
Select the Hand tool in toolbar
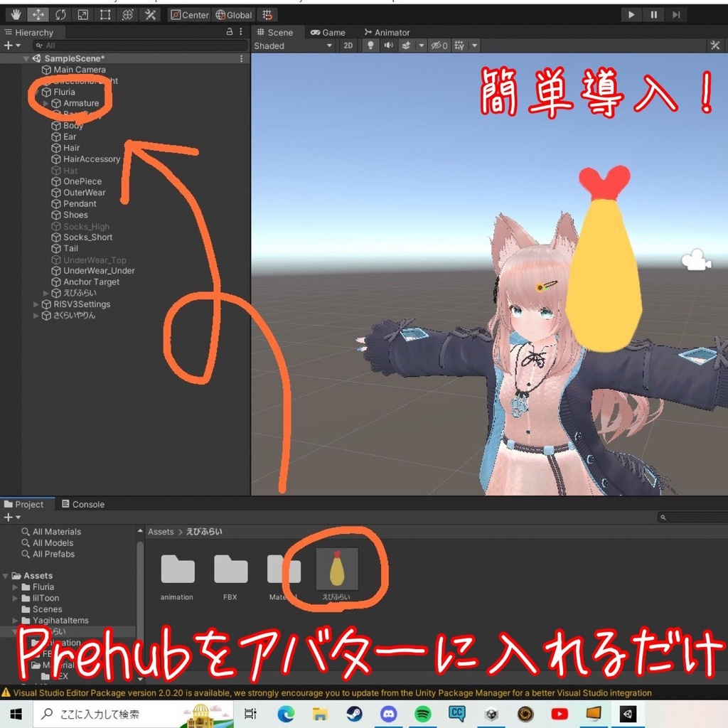coord(16,15)
